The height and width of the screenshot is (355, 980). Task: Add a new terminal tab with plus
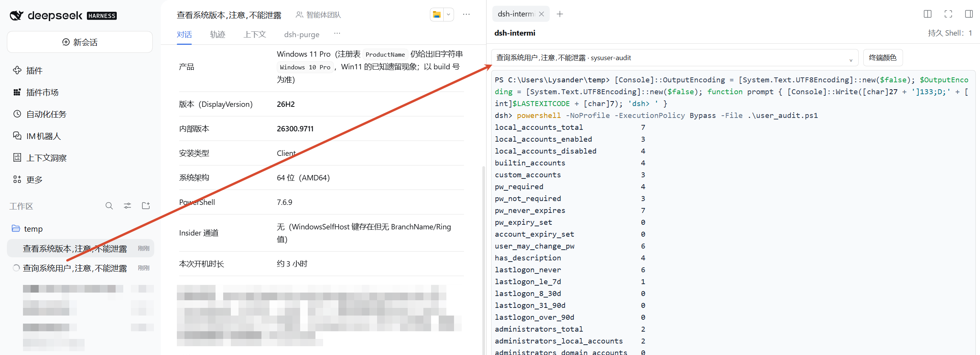coord(560,14)
